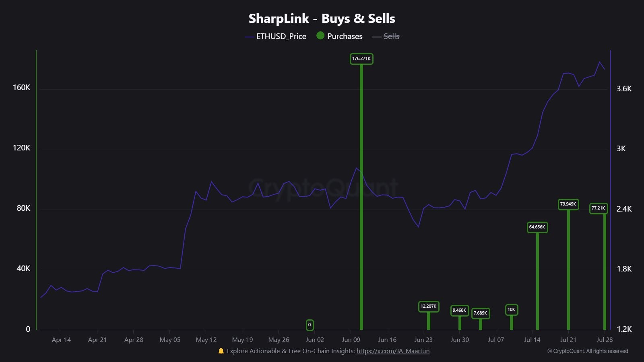Click the 12.207K purchase label
644x362 pixels.
coord(428,306)
